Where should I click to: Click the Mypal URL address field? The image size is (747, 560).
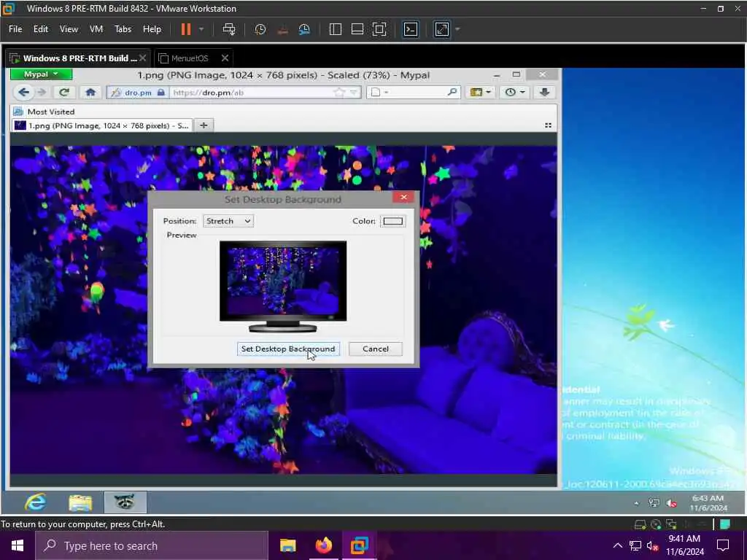(x=252, y=93)
